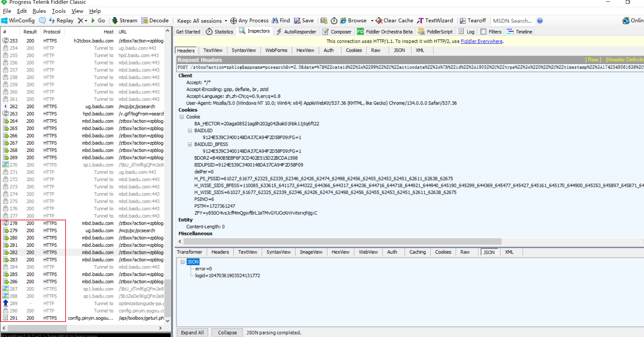Image resolution: width=644 pixels, height=337 pixels.
Task: Open the FiddlerScript tab
Action: click(x=435, y=32)
